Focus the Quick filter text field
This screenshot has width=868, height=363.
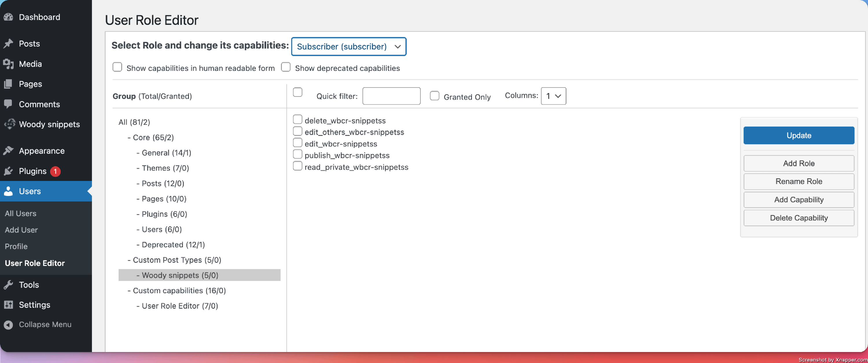391,96
